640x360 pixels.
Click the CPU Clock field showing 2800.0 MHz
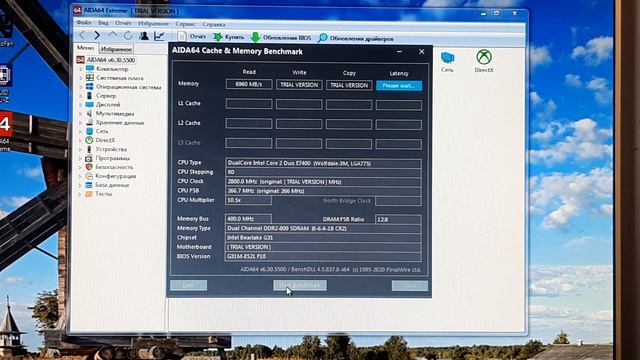coord(323,182)
